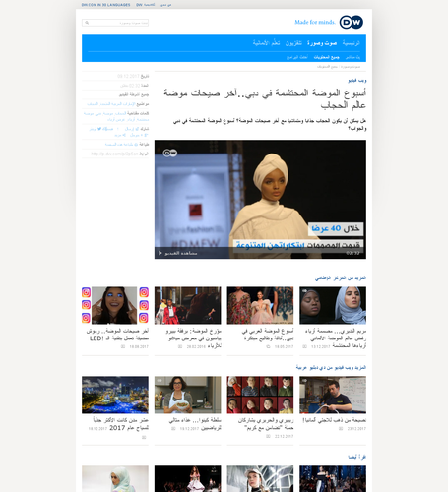The width and height of the screenshot is (448, 492).
Task: Click the send by email share icon
Action: [x=137, y=129]
